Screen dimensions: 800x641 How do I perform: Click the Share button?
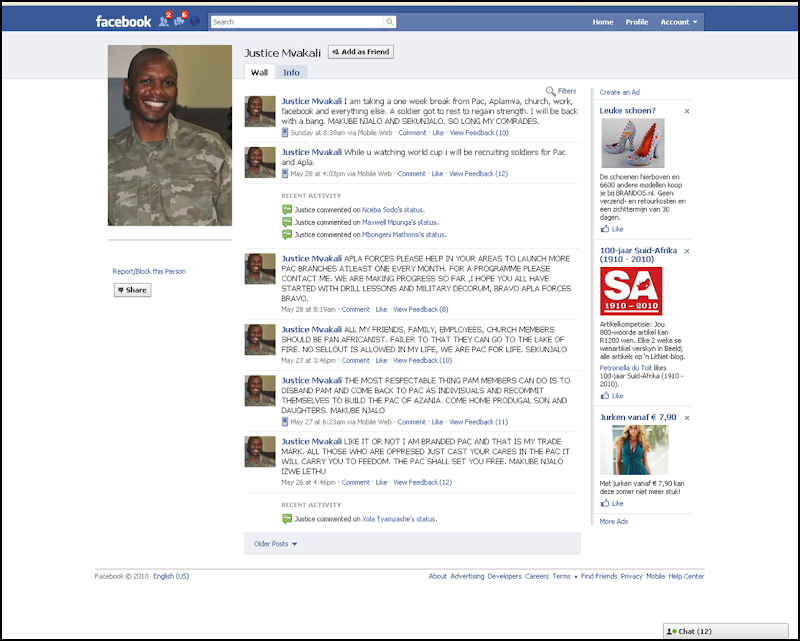[x=133, y=290]
